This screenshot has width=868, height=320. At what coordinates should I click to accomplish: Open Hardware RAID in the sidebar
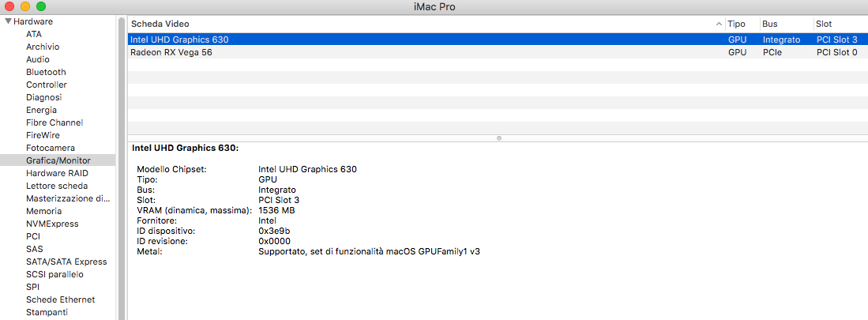click(57, 173)
